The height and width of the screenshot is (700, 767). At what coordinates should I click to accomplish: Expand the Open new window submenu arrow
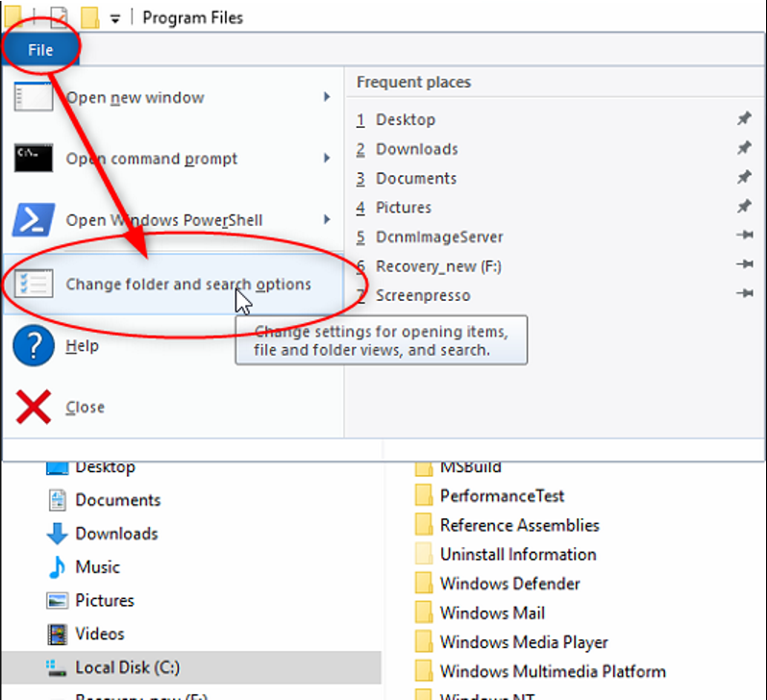pos(327,97)
